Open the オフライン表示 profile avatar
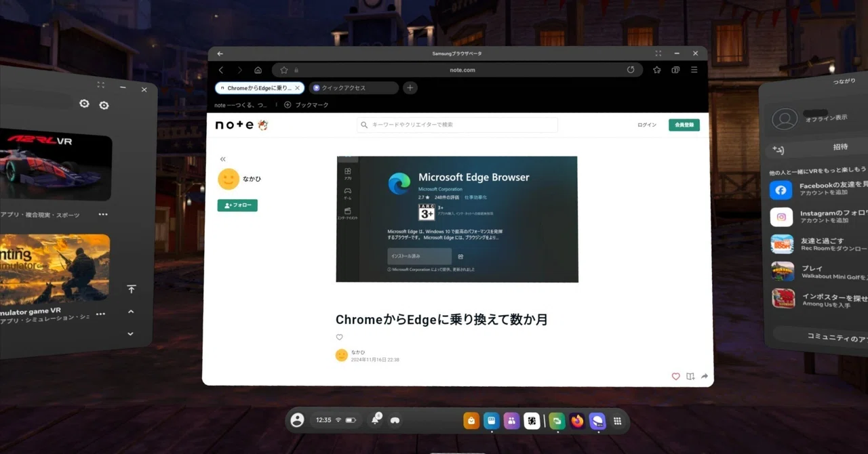The height and width of the screenshot is (454, 868). click(785, 119)
